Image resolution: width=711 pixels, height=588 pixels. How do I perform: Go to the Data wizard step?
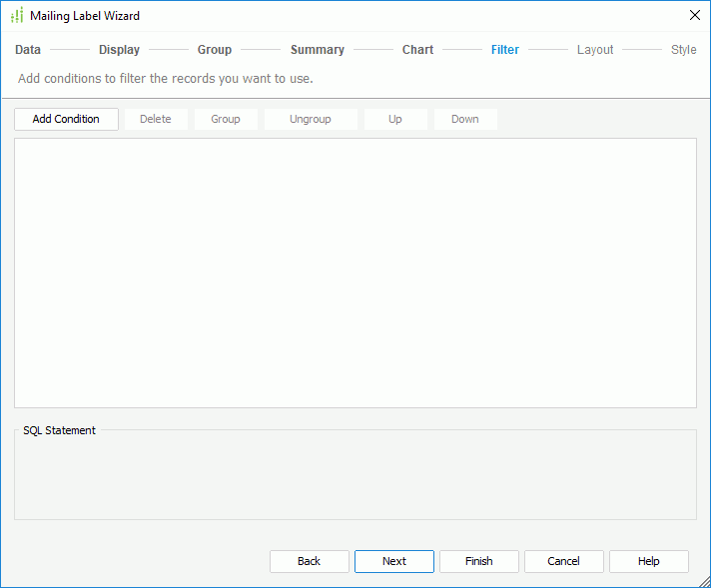click(28, 49)
